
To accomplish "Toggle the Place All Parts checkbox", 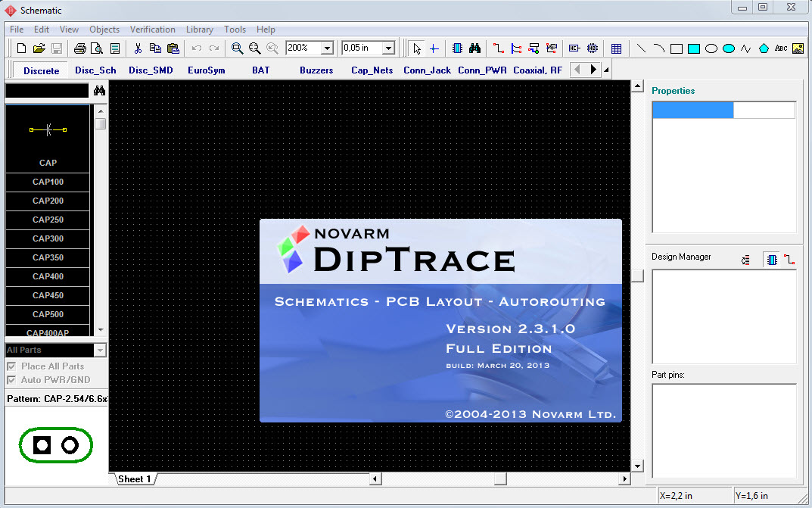I will (x=11, y=366).
